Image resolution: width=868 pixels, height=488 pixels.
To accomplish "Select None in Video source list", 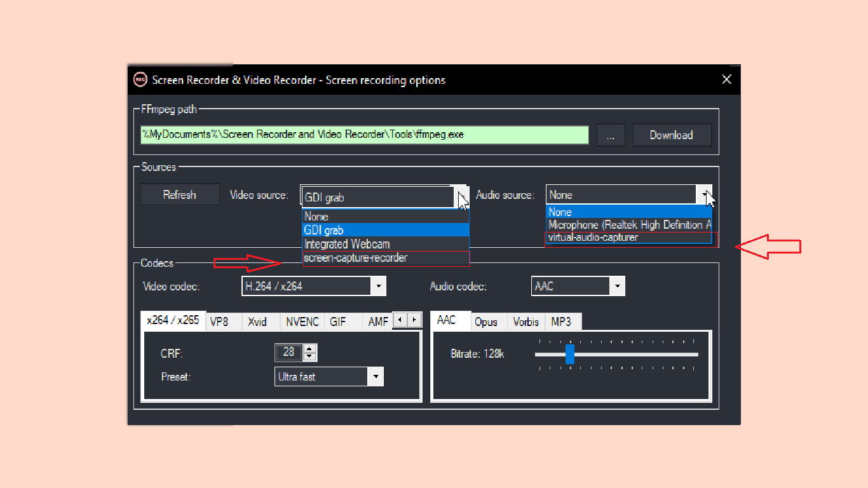I will pyautogui.click(x=386, y=217).
